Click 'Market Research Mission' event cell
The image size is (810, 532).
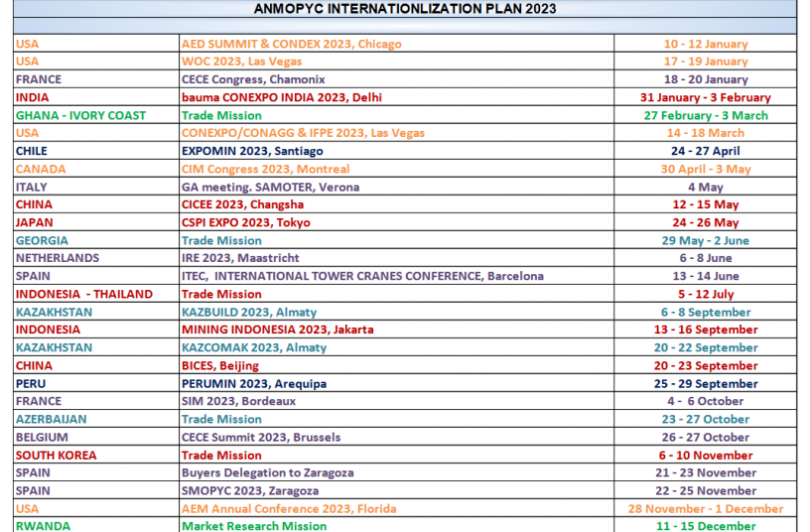tap(397, 526)
